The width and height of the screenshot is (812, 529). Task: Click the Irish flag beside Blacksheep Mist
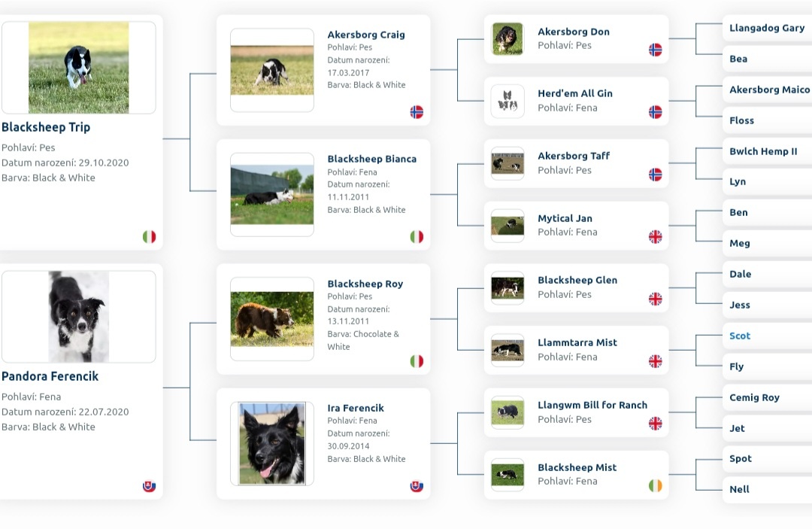(x=656, y=485)
